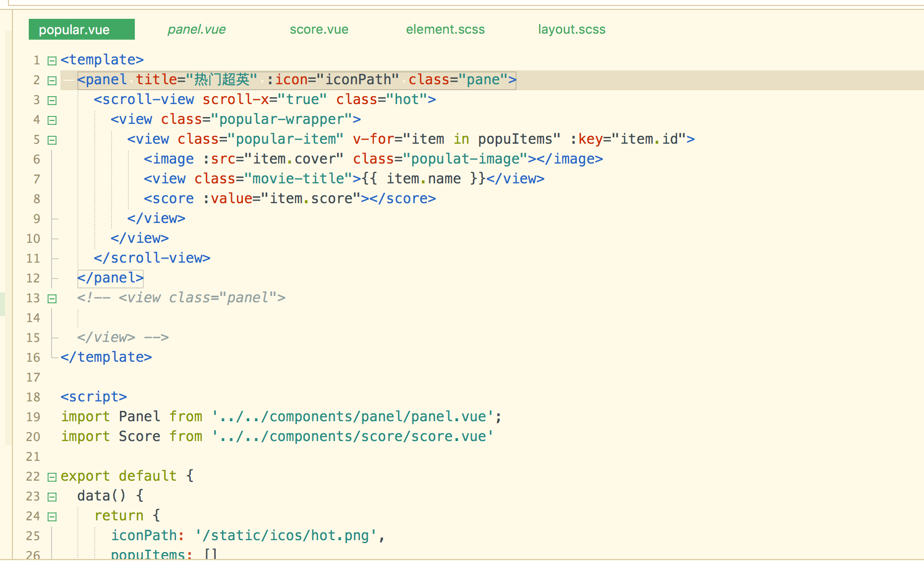Place cursor on </image> closing tag
The image size is (924, 561).
click(x=570, y=159)
